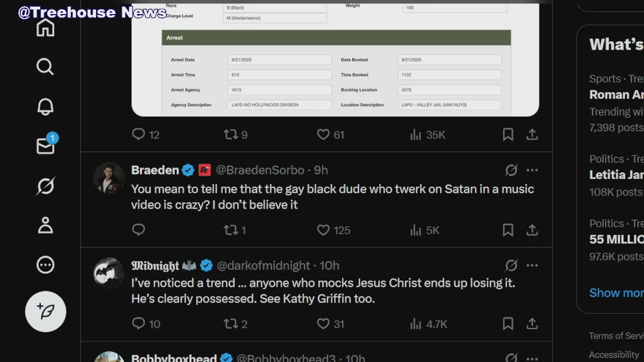Open the @BraedenSorbo profile handle
The width and height of the screenshot is (644, 362).
(x=260, y=170)
